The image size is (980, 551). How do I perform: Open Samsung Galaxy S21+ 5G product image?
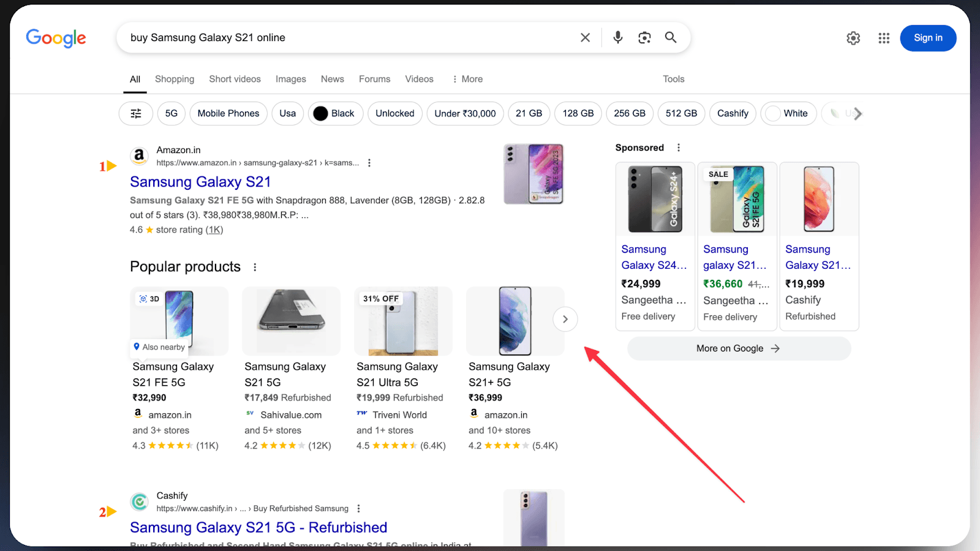coord(515,321)
